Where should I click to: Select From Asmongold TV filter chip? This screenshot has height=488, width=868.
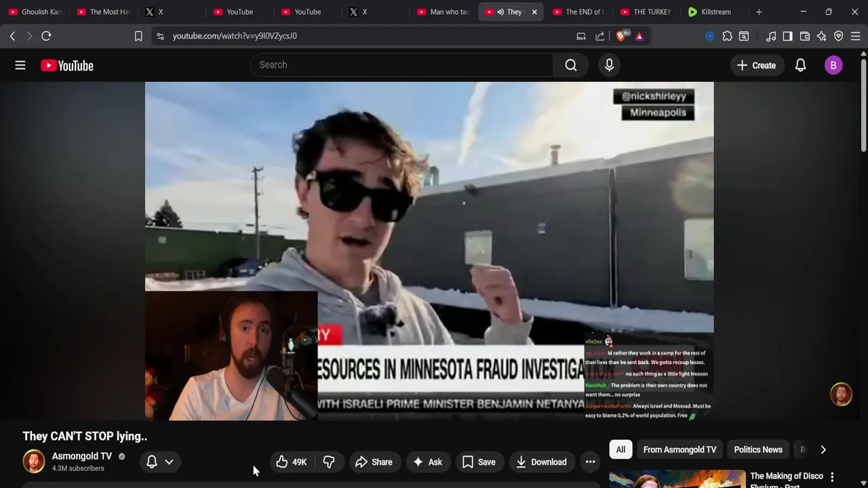tap(679, 449)
